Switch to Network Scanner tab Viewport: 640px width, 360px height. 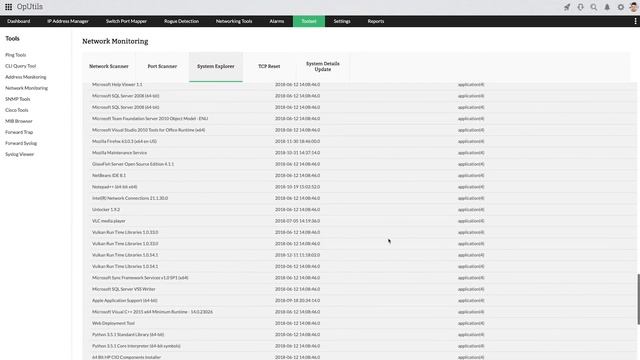[109, 67]
